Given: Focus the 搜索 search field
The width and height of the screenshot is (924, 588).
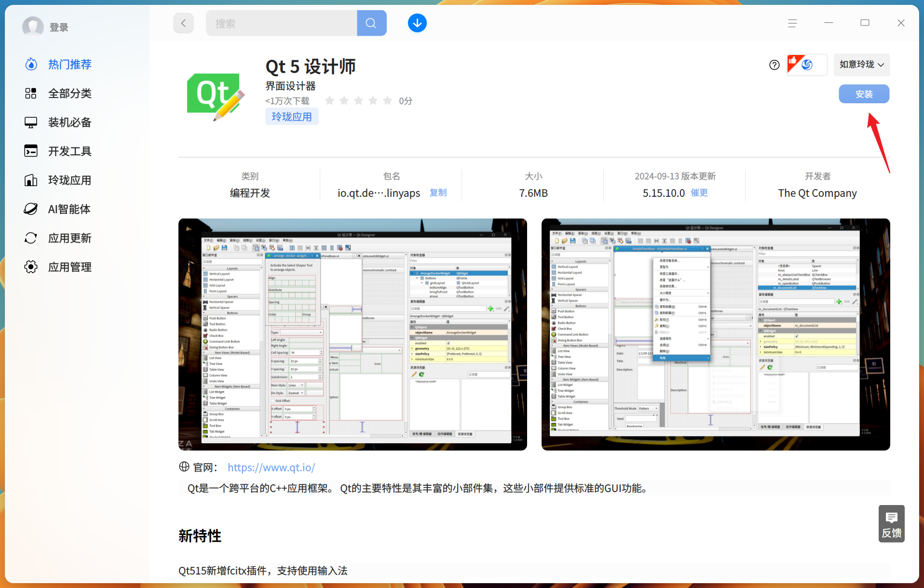Looking at the screenshot, I should [x=281, y=23].
